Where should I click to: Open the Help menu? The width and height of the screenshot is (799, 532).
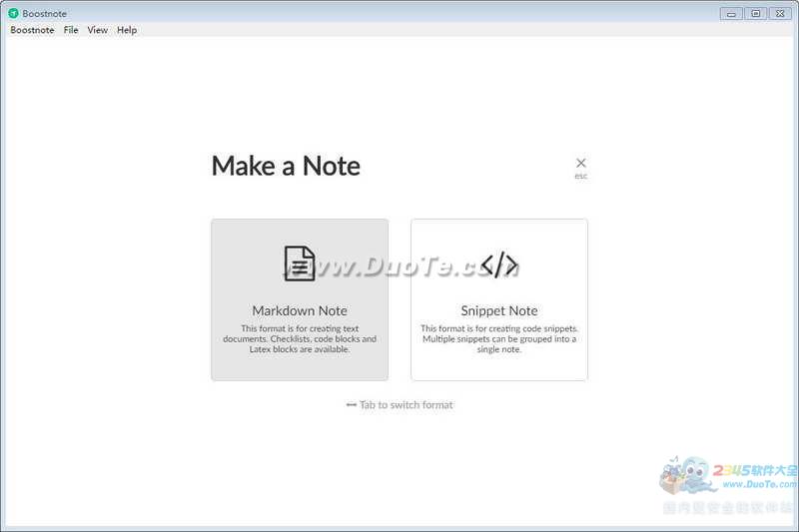tap(127, 30)
